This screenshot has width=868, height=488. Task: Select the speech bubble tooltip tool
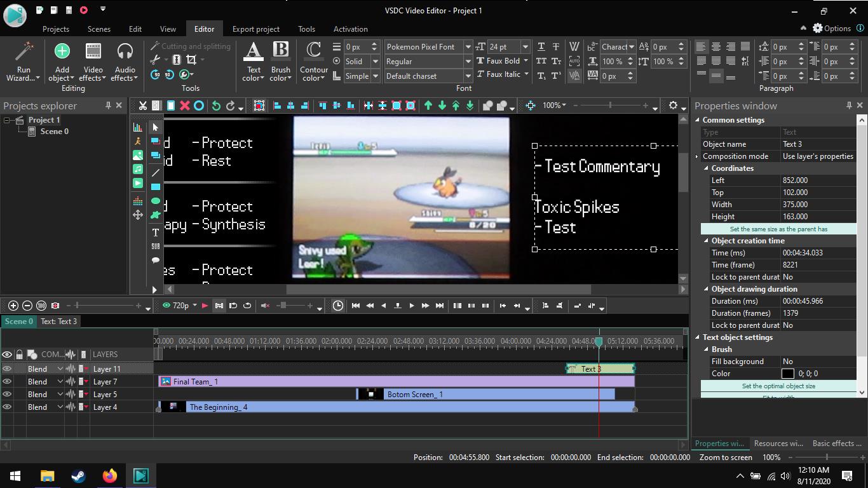pyautogui.click(x=156, y=261)
